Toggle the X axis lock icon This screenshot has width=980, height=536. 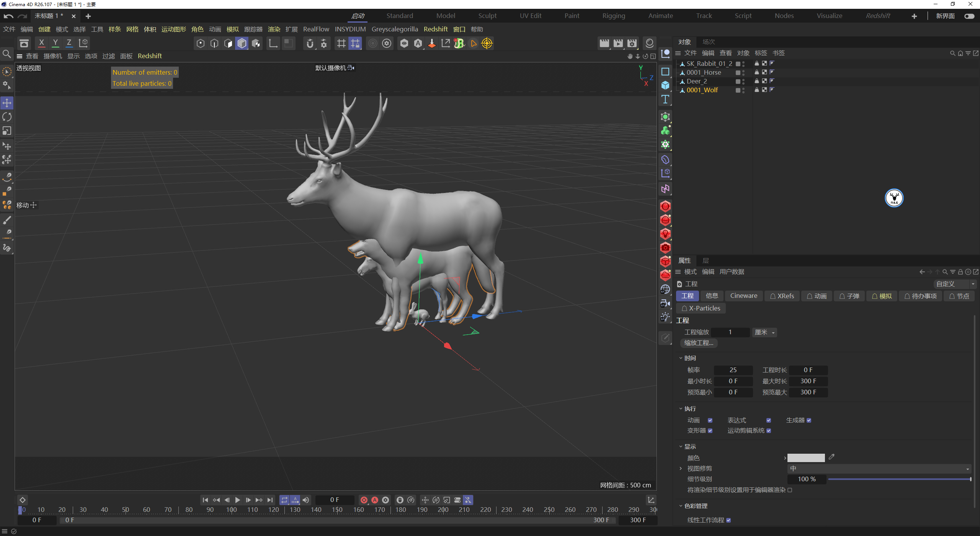[41, 43]
